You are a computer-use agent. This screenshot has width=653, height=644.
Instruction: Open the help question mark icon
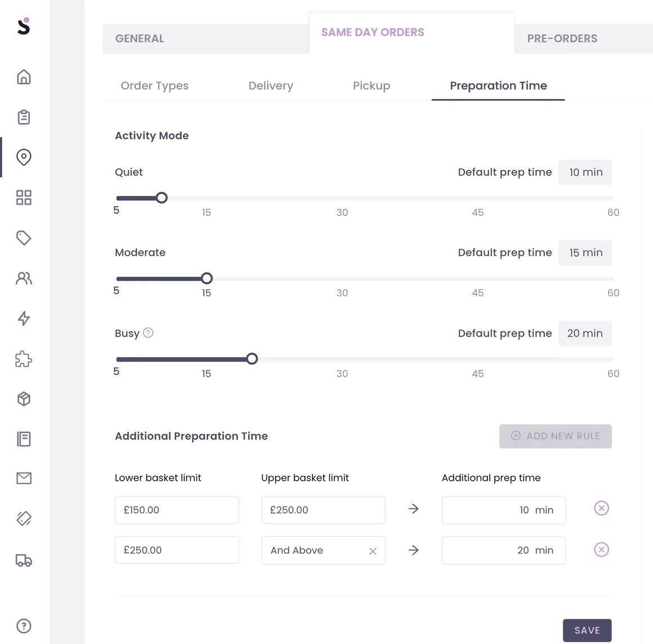(24, 625)
